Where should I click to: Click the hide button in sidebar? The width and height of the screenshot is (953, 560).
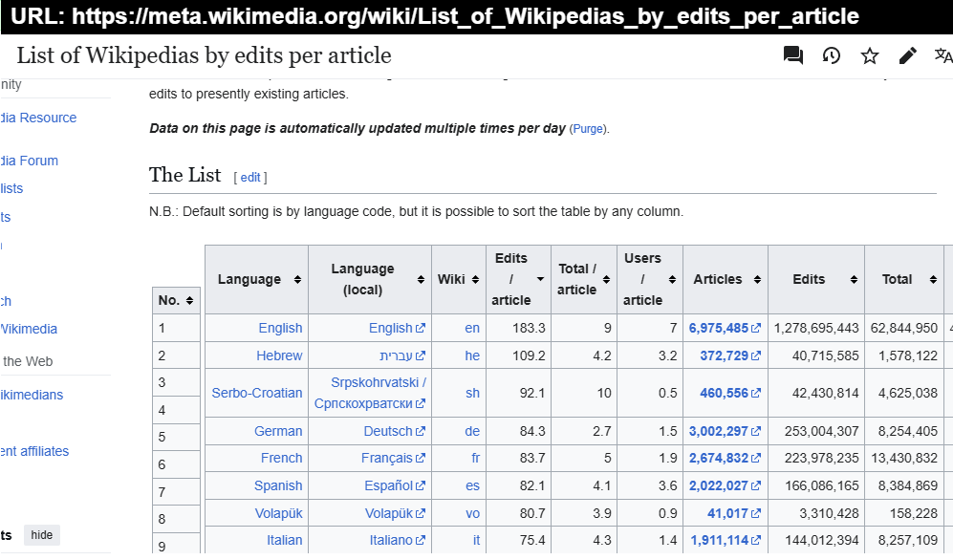pos(42,535)
